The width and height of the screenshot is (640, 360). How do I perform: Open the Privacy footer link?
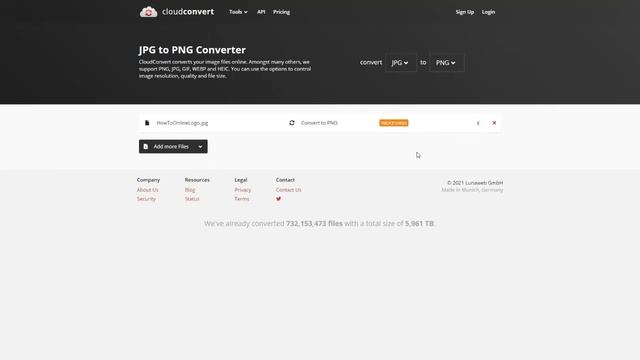(x=242, y=190)
